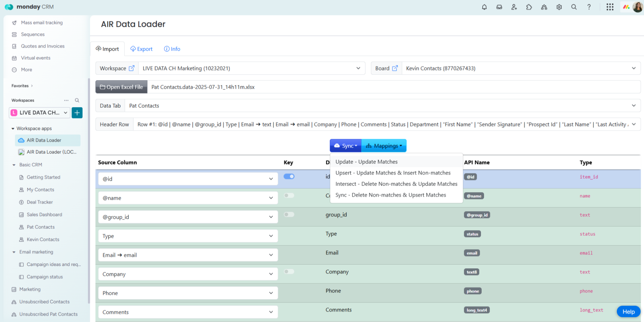Collapse the Workspace apps section

point(13,128)
